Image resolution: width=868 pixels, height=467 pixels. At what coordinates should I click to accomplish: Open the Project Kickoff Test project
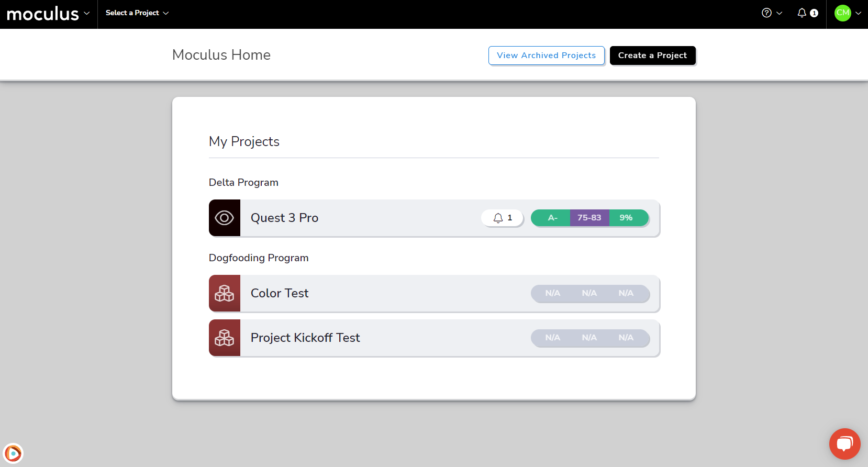click(305, 338)
